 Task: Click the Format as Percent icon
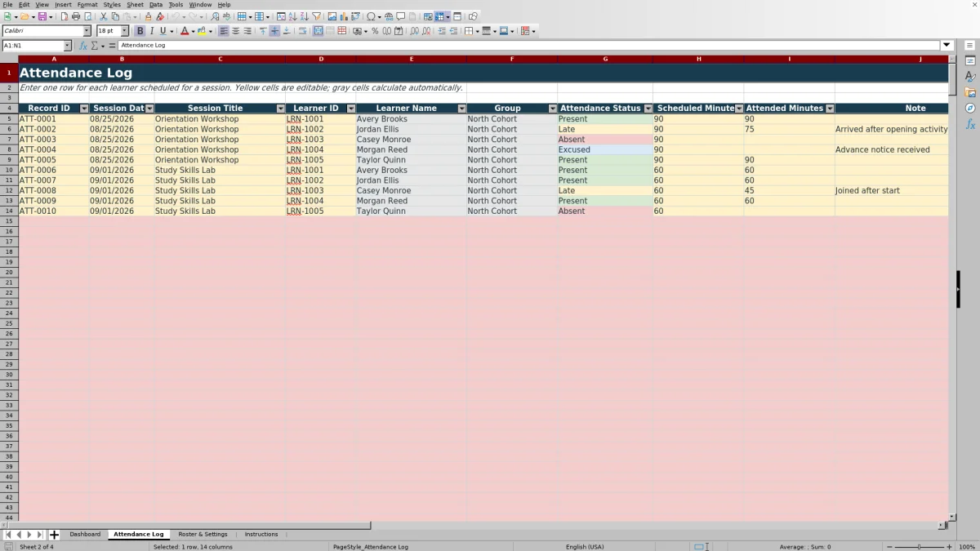(x=375, y=31)
